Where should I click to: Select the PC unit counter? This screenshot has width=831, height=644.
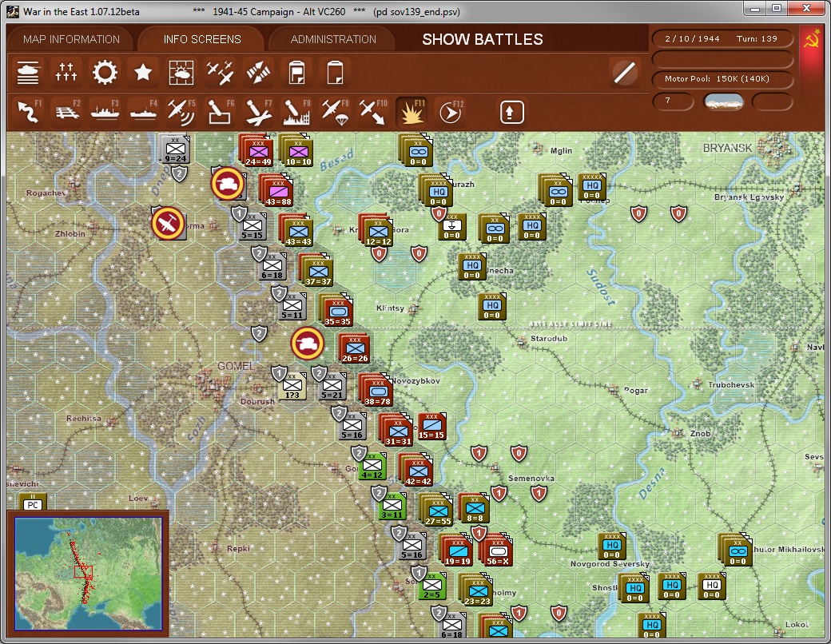coord(33,502)
